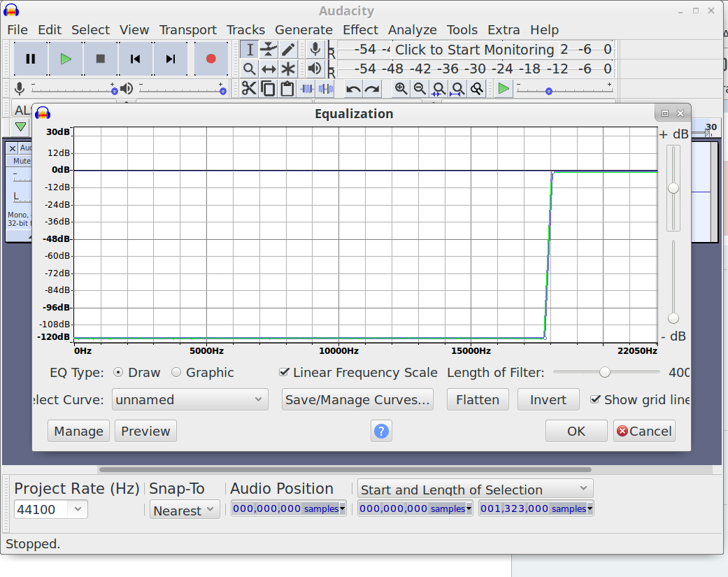This screenshot has width=728, height=577.
Task: Enable the Graphic EQ radio button
Action: [176, 373]
